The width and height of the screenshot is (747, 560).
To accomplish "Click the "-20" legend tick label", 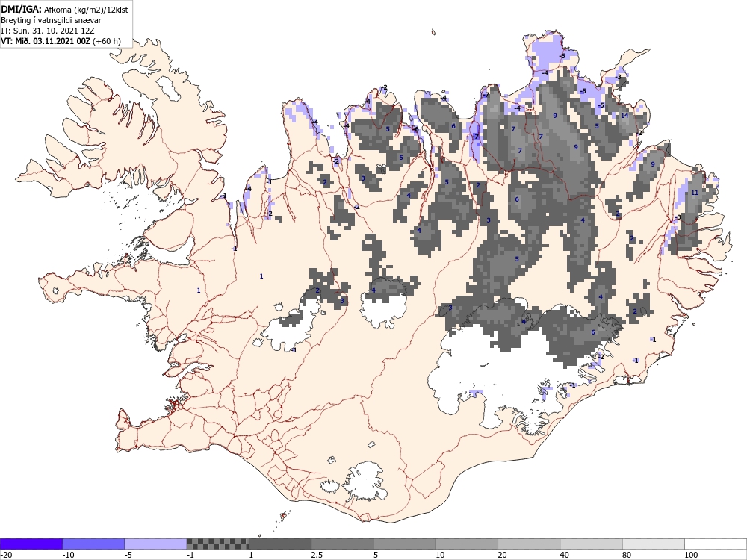I will point(6,555).
